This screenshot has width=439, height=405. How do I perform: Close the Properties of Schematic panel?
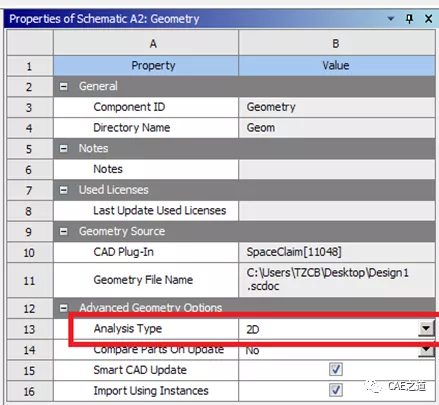coord(429,19)
